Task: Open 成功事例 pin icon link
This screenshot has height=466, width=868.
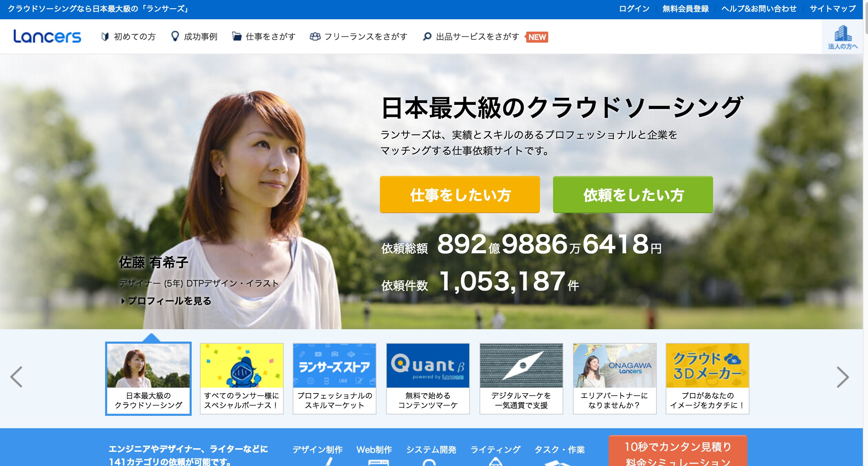Action: pyautogui.click(x=175, y=36)
